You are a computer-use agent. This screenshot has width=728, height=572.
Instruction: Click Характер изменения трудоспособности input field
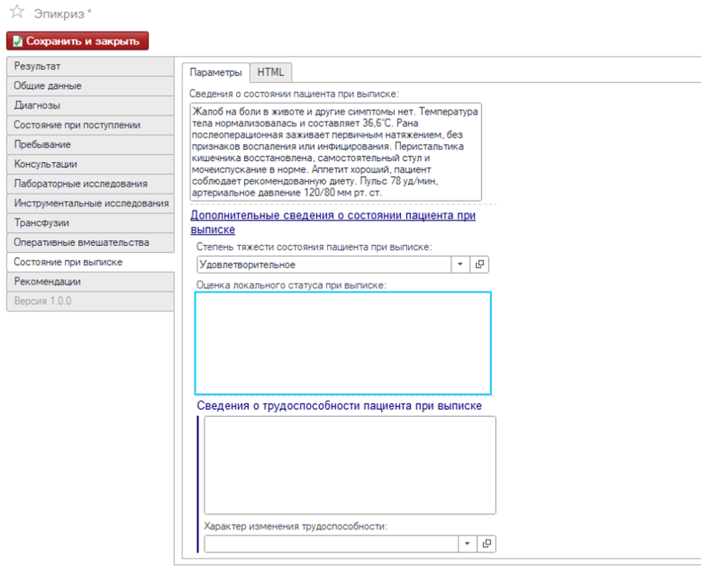[x=331, y=544]
